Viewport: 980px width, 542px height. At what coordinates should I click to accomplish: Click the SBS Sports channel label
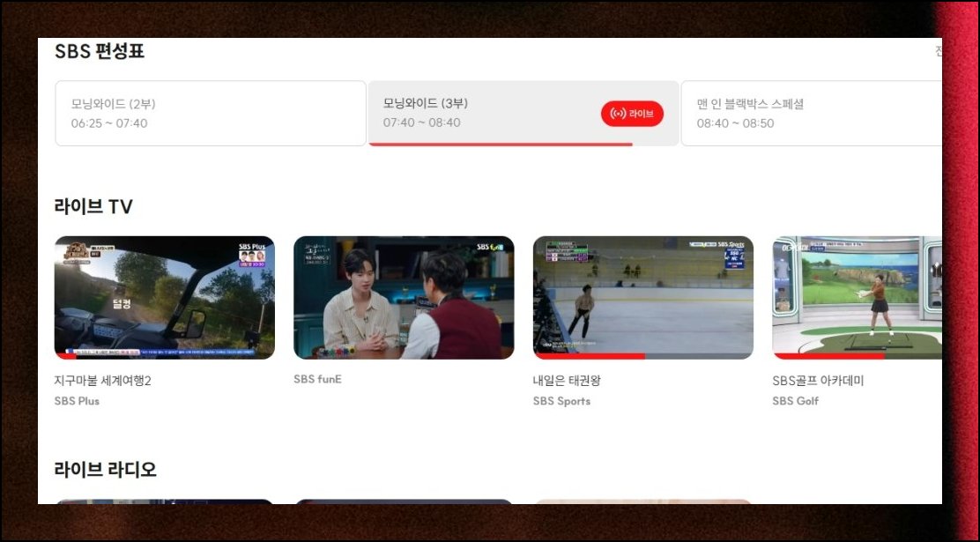click(562, 401)
